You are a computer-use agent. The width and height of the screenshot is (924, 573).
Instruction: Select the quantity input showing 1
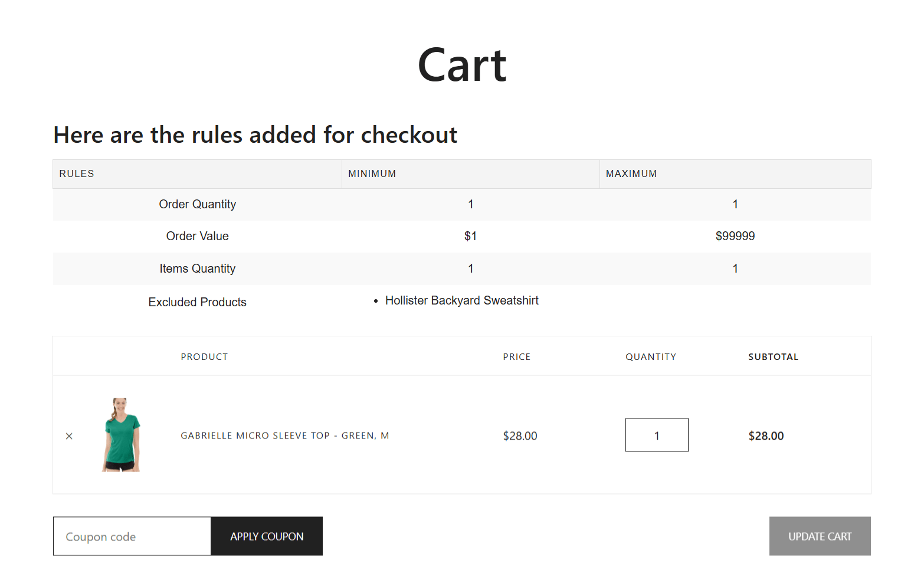point(656,435)
